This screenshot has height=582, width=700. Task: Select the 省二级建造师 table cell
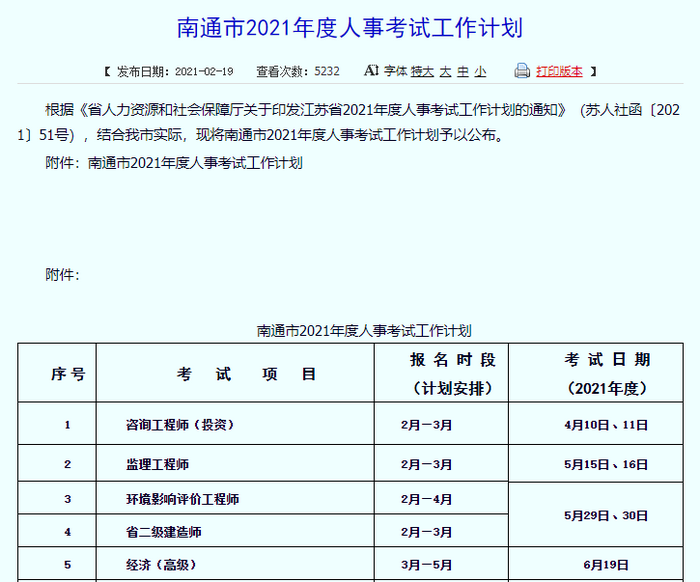(163, 532)
